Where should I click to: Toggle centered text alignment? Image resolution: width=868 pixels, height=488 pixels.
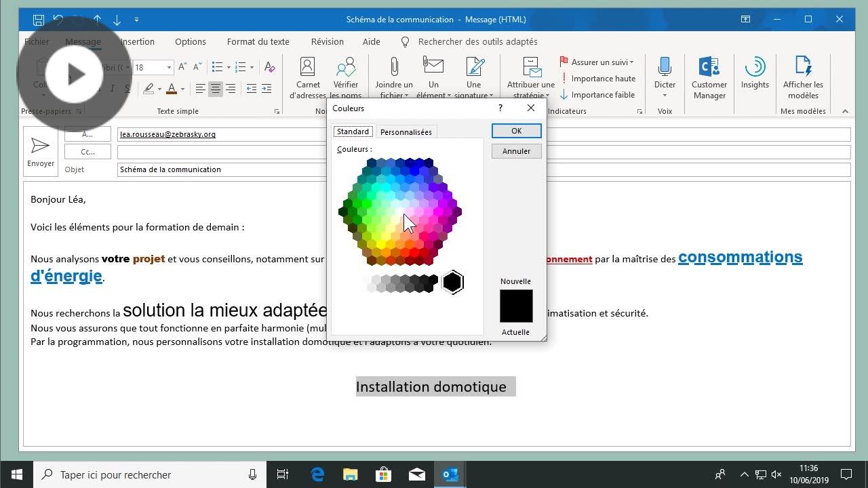click(x=216, y=89)
